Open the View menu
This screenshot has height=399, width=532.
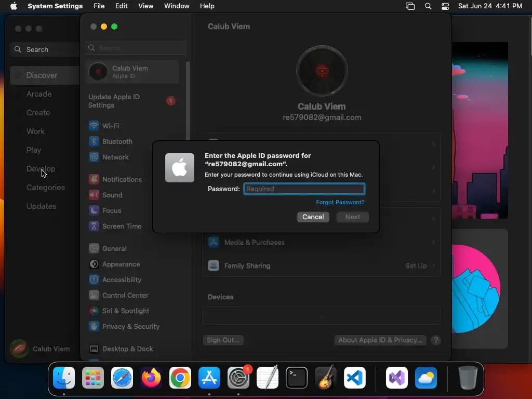point(145,6)
